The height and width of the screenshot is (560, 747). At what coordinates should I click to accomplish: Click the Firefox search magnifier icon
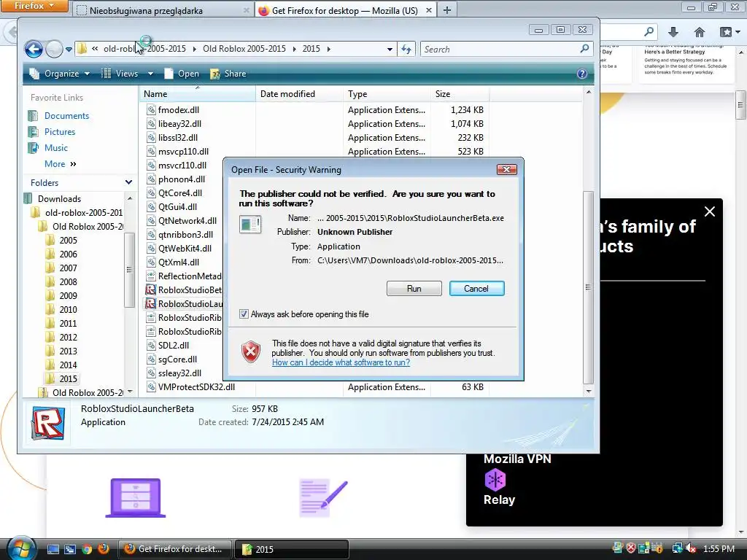point(649,32)
